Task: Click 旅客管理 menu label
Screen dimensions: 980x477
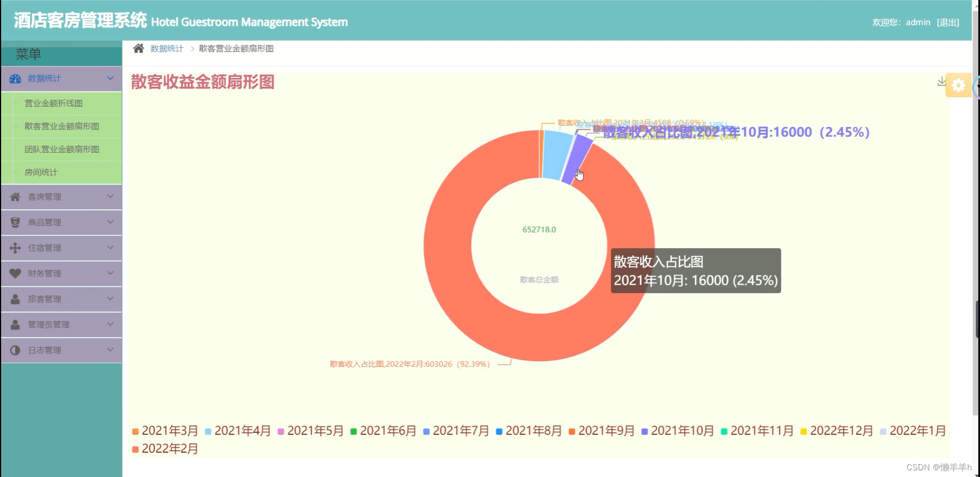Action: (45, 299)
